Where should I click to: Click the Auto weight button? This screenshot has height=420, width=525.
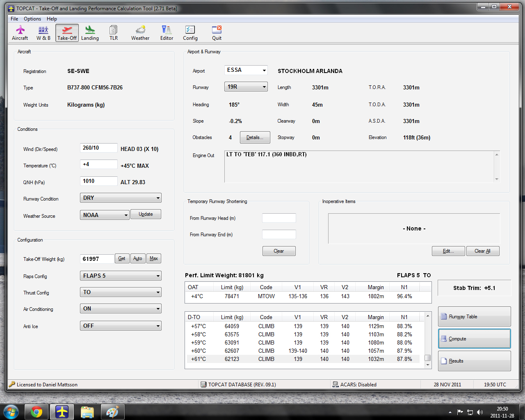coord(138,258)
